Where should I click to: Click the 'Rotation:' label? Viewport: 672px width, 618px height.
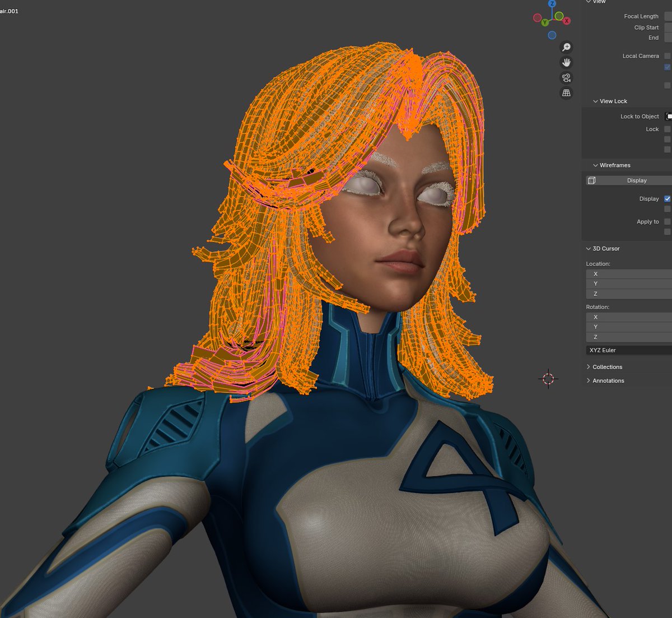click(x=598, y=307)
